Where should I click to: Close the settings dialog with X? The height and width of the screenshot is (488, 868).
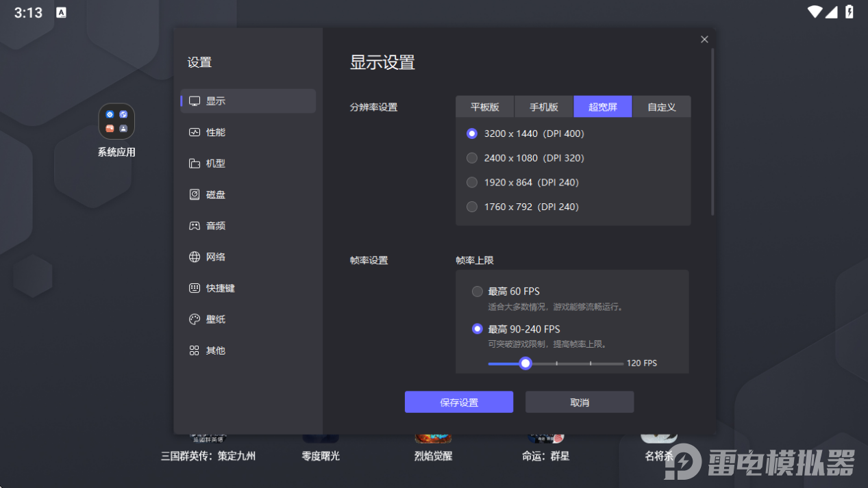(704, 40)
